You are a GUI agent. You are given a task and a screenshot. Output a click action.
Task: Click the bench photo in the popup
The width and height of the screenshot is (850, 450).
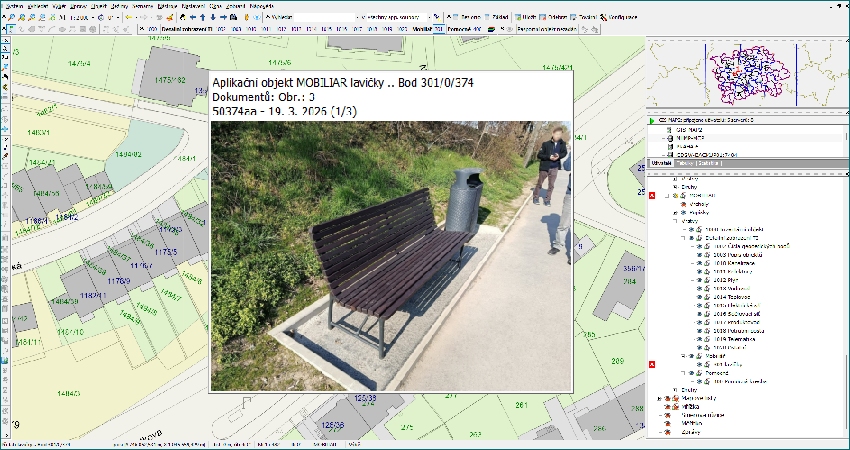pyautogui.click(x=391, y=256)
